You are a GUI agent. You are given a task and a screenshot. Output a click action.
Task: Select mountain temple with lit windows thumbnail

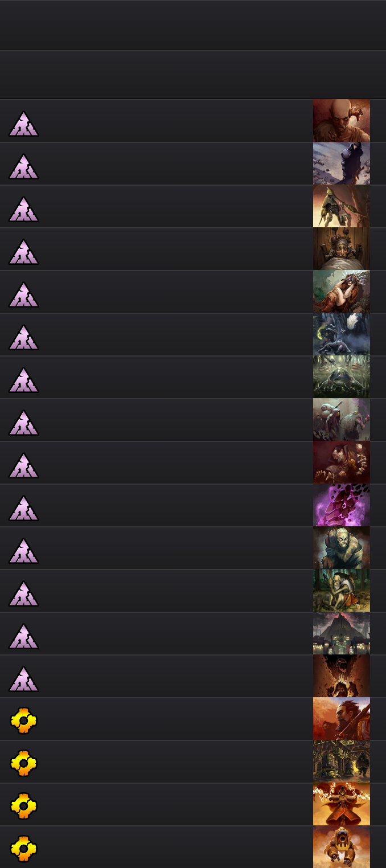(x=342, y=633)
